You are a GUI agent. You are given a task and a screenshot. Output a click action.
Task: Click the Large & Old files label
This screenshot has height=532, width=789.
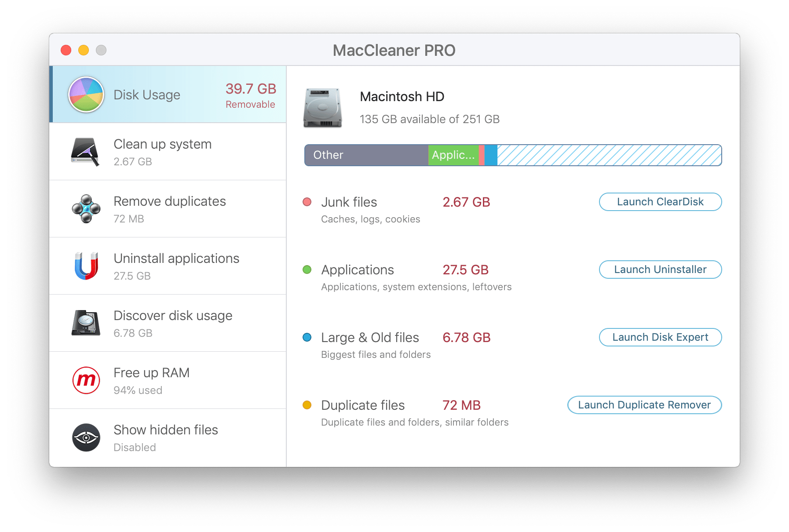coord(370,338)
